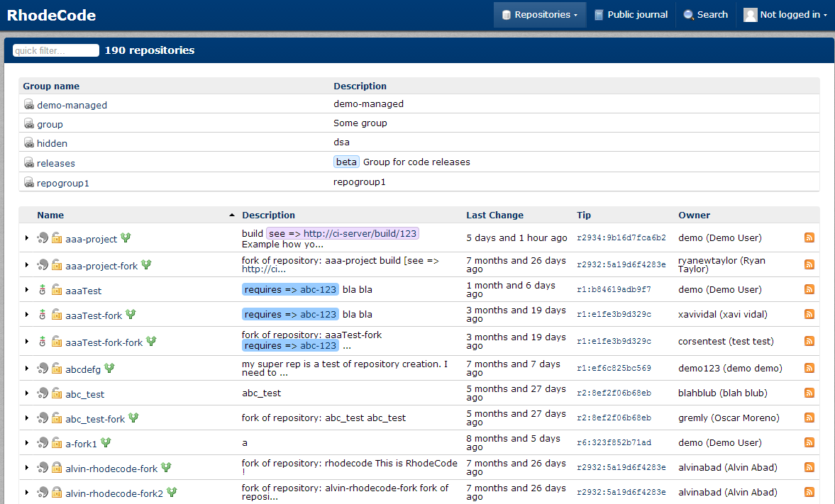Click the RSS feed icon for abc_test row
The height and width of the screenshot is (504, 835).
(x=809, y=393)
